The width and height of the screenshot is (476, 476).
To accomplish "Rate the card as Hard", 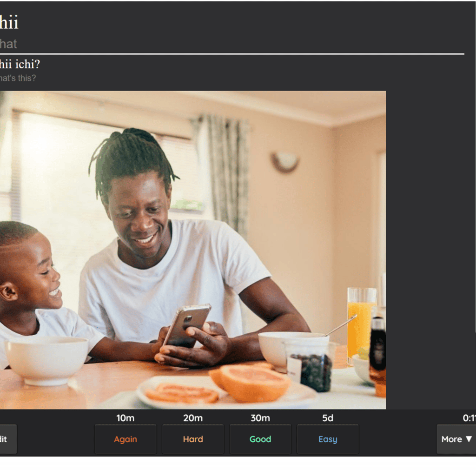I will [193, 439].
